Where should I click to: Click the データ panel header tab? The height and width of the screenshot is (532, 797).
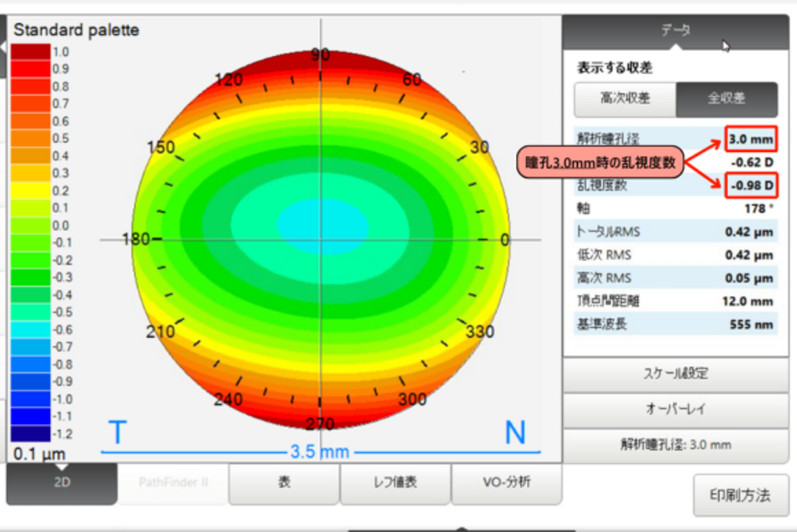(676, 30)
